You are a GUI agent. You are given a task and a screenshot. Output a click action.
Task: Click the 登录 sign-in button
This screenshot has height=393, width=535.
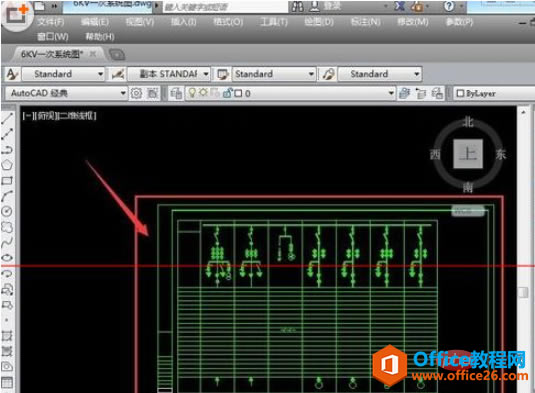pos(332,6)
